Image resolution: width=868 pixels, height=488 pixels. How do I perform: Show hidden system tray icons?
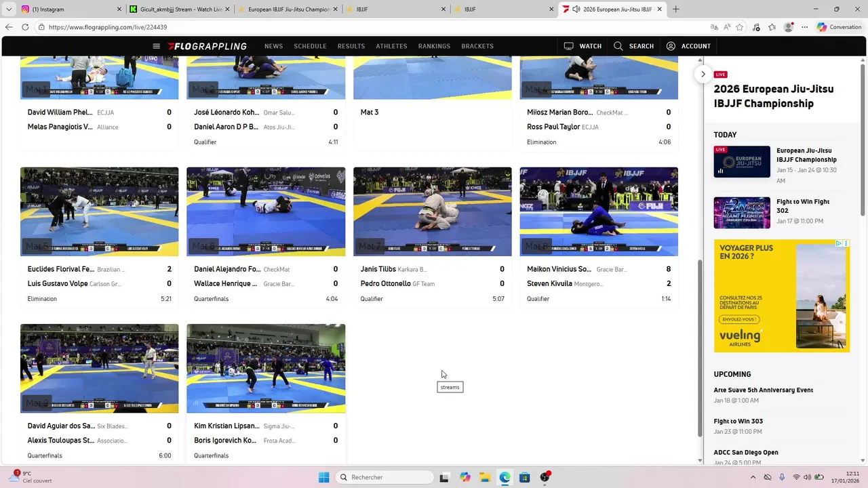(753, 477)
